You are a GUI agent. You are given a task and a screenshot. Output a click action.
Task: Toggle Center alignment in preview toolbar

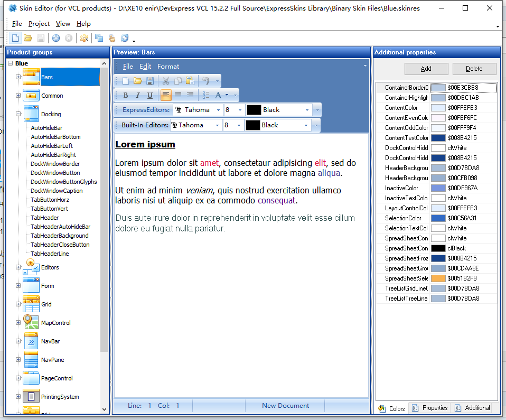click(178, 95)
